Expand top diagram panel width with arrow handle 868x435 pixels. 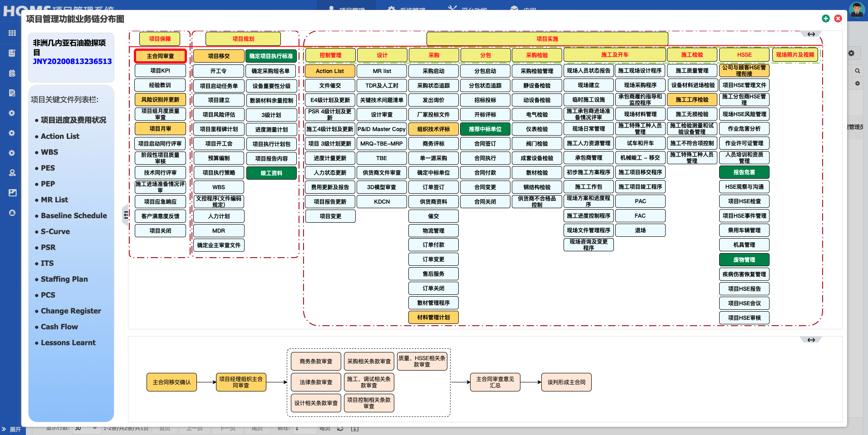point(811,34)
